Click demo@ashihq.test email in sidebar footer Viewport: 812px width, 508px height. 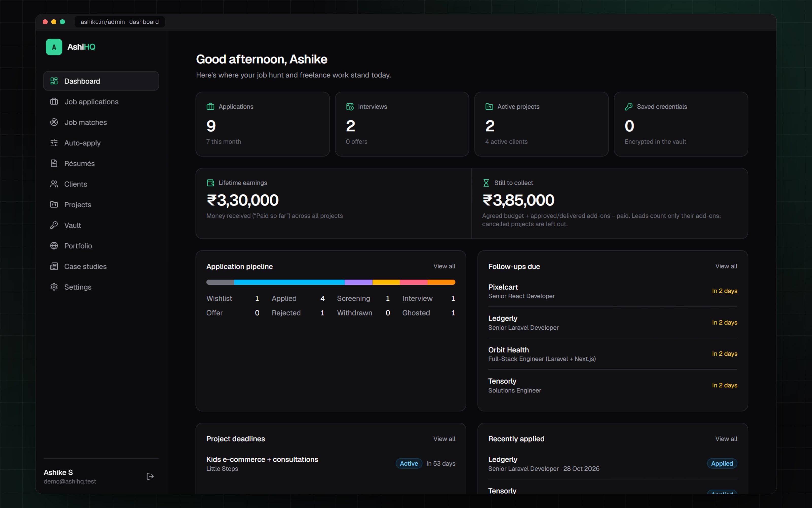tap(70, 482)
